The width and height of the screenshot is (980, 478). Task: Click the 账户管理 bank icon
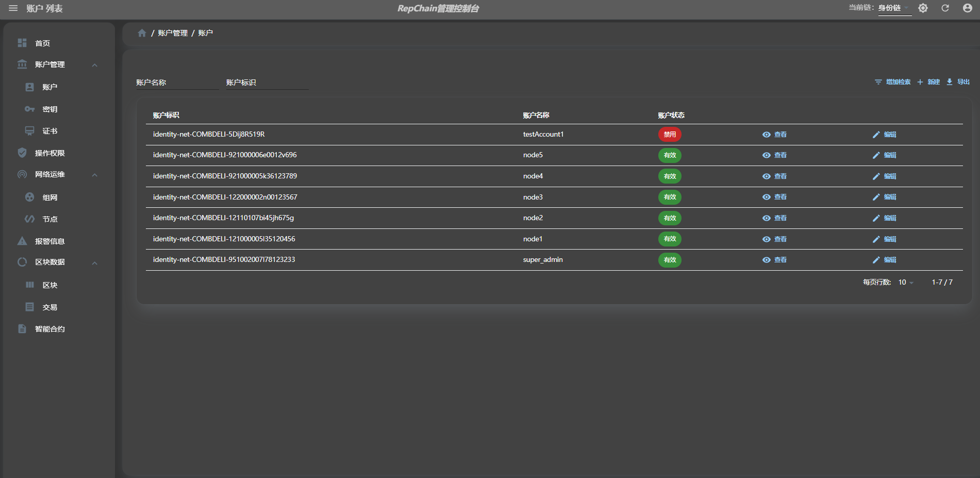point(22,64)
